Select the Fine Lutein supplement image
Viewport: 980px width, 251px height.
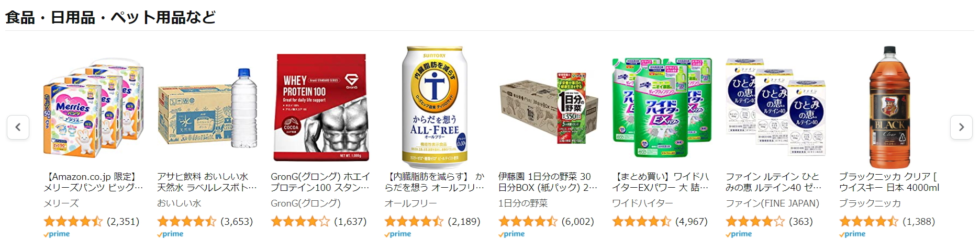(775, 108)
